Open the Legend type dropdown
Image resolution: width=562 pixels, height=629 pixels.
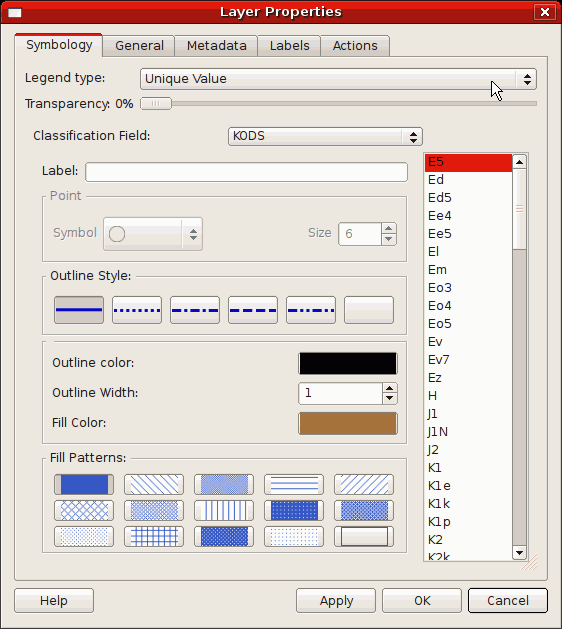pos(338,79)
